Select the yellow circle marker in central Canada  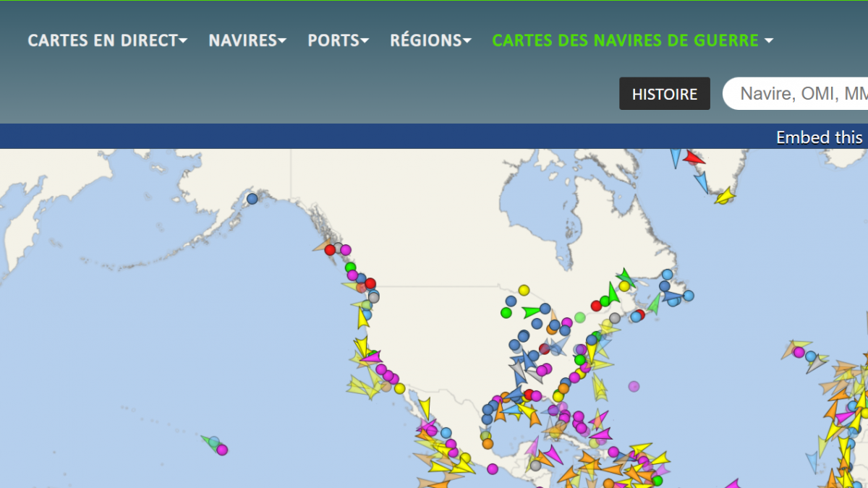524,291
